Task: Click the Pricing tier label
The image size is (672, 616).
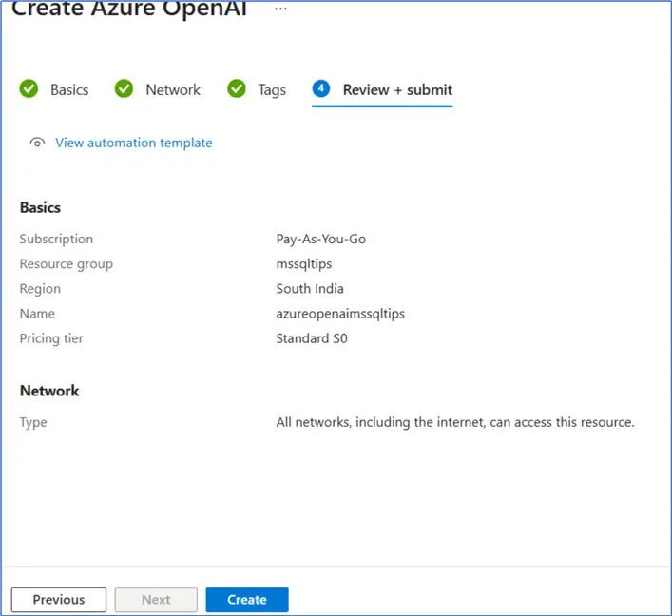Action: pos(51,338)
